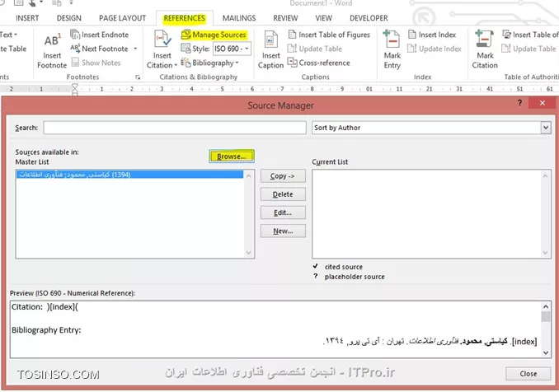The width and height of the screenshot is (559, 392).
Task: Switch to the INSERT tab
Action: [27, 18]
